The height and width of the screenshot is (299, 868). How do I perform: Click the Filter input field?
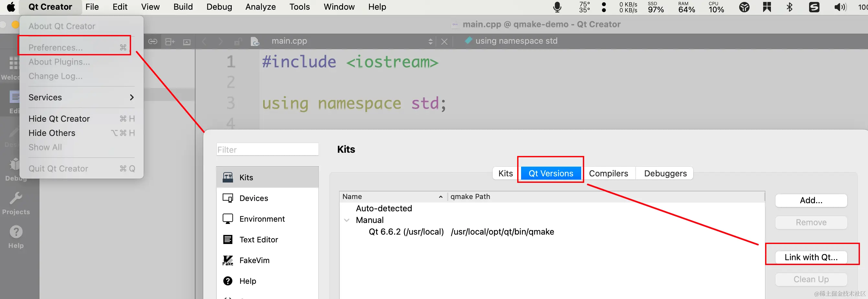click(268, 150)
